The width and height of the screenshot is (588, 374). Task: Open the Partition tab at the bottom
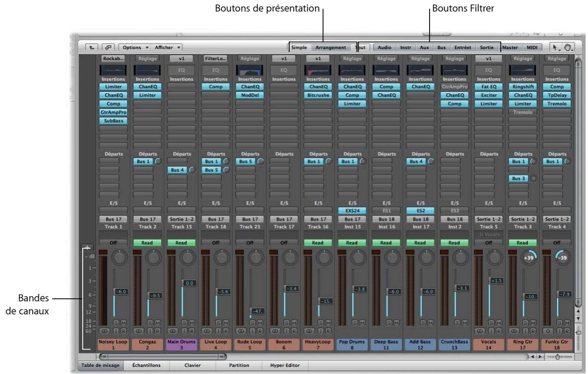point(239,365)
